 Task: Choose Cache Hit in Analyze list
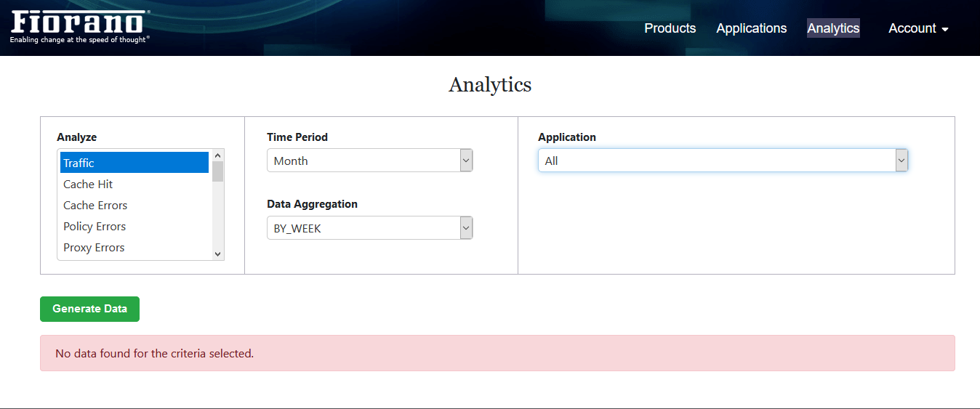pyautogui.click(x=134, y=184)
